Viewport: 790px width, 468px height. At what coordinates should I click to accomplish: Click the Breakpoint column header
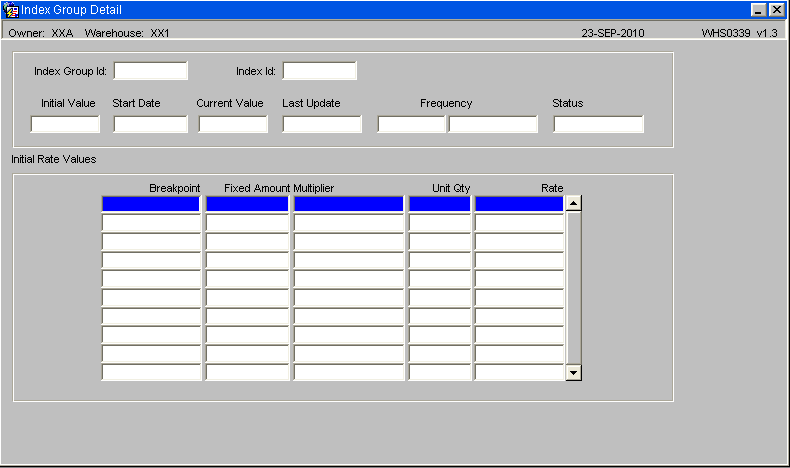click(x=174, y=188)
